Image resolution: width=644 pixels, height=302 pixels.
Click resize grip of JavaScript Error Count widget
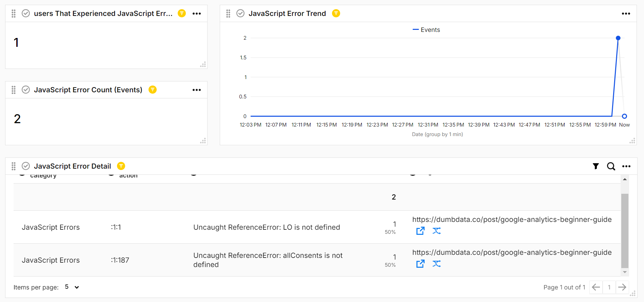(x=203, y=141)
